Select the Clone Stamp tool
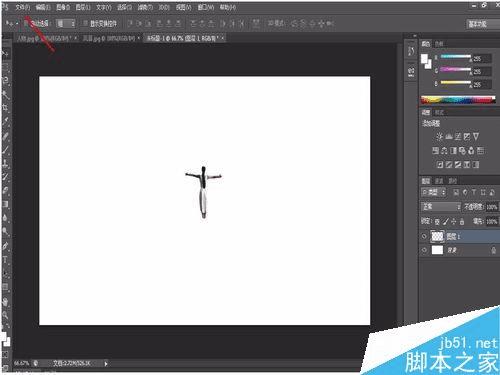The image size is (500, 375). point(5,163)
